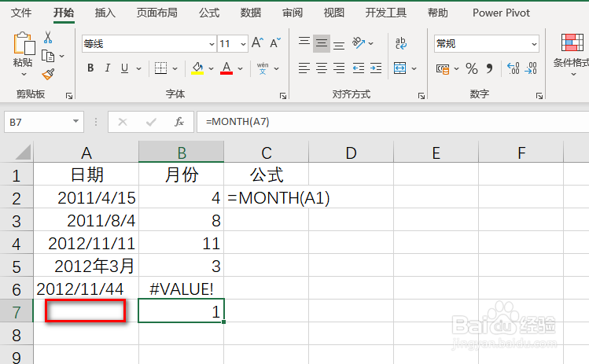589x364 pixels.
Task: Open font size 11 dropdown
Action: pos(244,44)
